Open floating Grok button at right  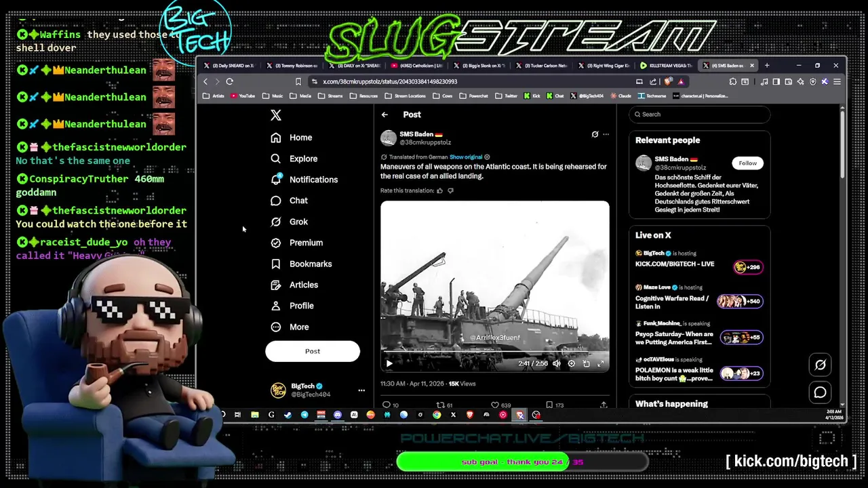tap(820, 365)
